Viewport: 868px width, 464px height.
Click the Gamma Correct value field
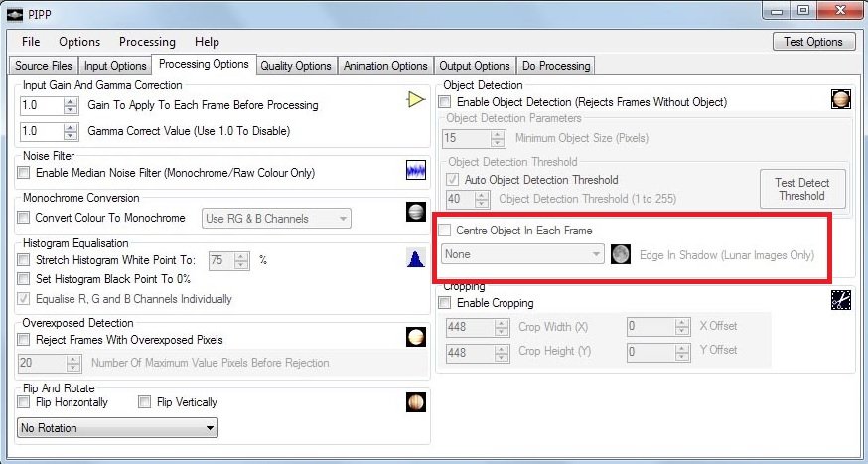point(42,132)
